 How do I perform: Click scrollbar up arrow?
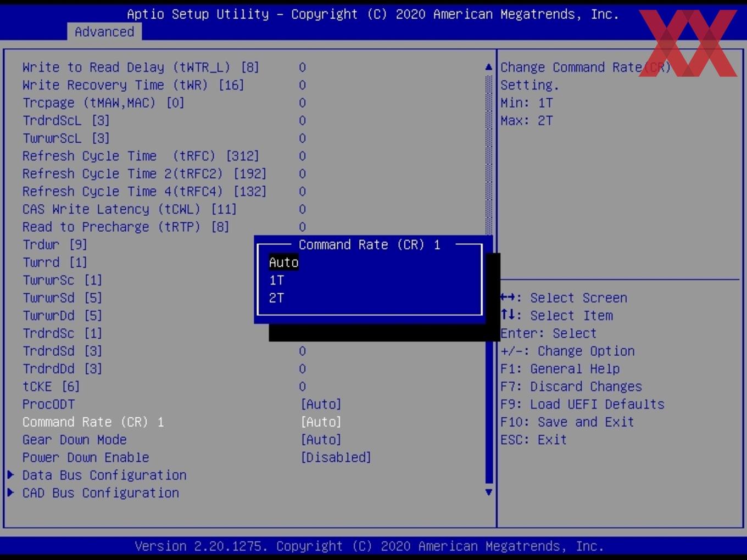[x=488, y=67]
